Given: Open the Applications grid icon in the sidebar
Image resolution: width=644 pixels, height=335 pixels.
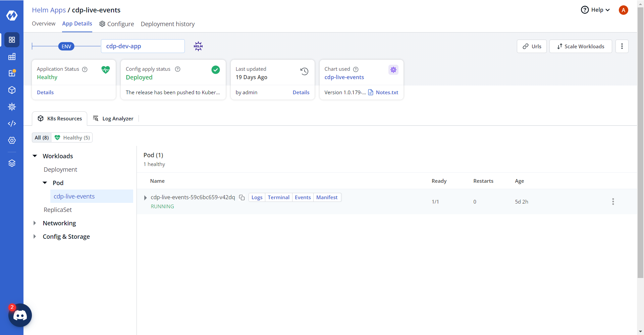Looking at the screenshot, I should [x=12, y=40].
